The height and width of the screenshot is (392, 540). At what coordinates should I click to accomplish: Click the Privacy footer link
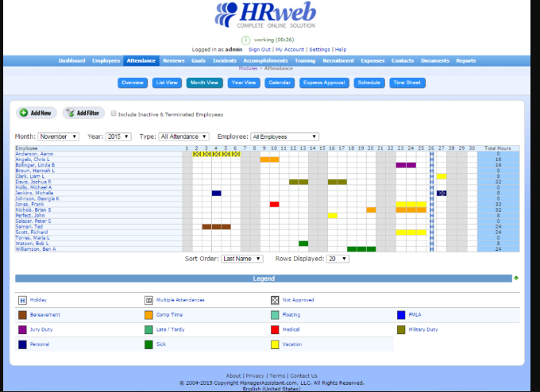[255, 376]
